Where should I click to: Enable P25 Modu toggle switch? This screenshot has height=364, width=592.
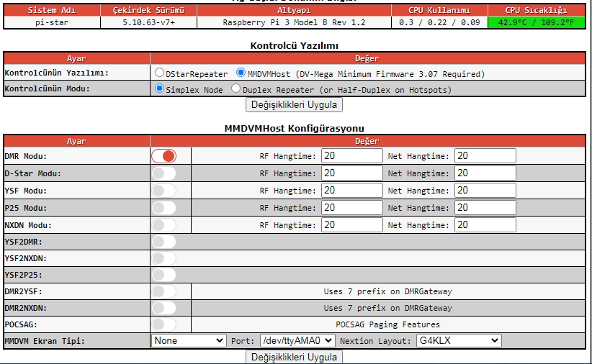(x=163, y=208)
